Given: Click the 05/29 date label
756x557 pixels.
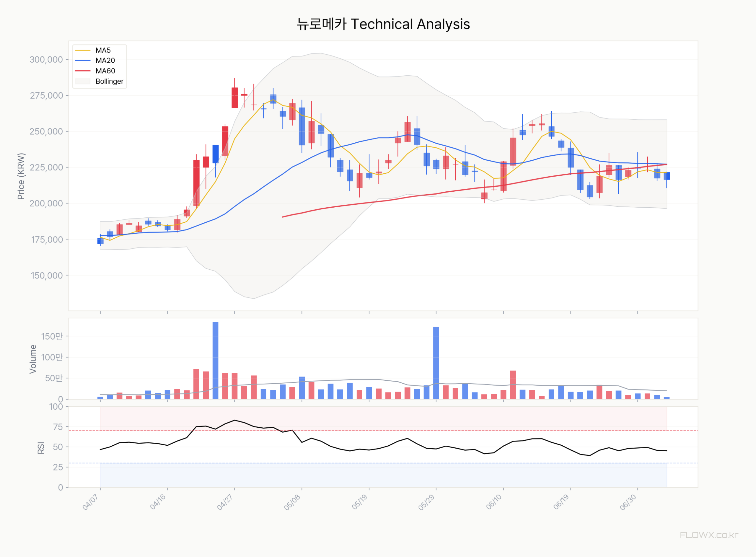Looking at the screenshot, I should [427, 502].
